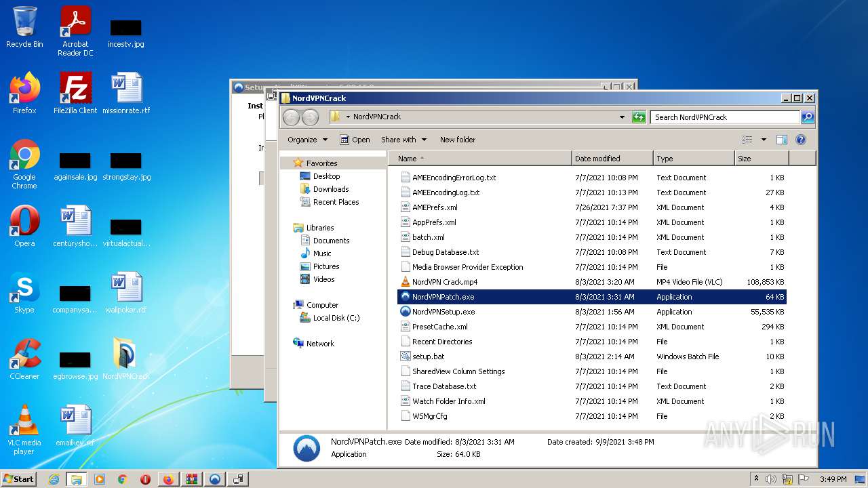Select Computer in the navigation pane
868x488 pixels.
322,305
